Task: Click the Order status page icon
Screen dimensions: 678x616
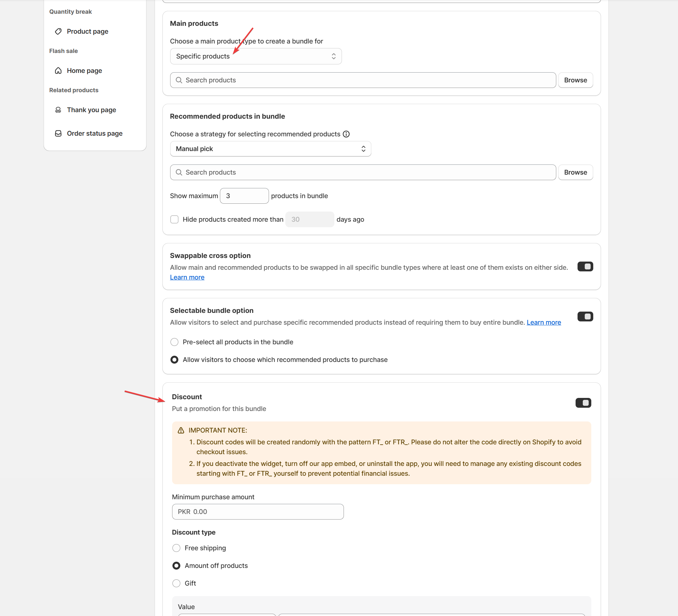Action: pos(58,133)
